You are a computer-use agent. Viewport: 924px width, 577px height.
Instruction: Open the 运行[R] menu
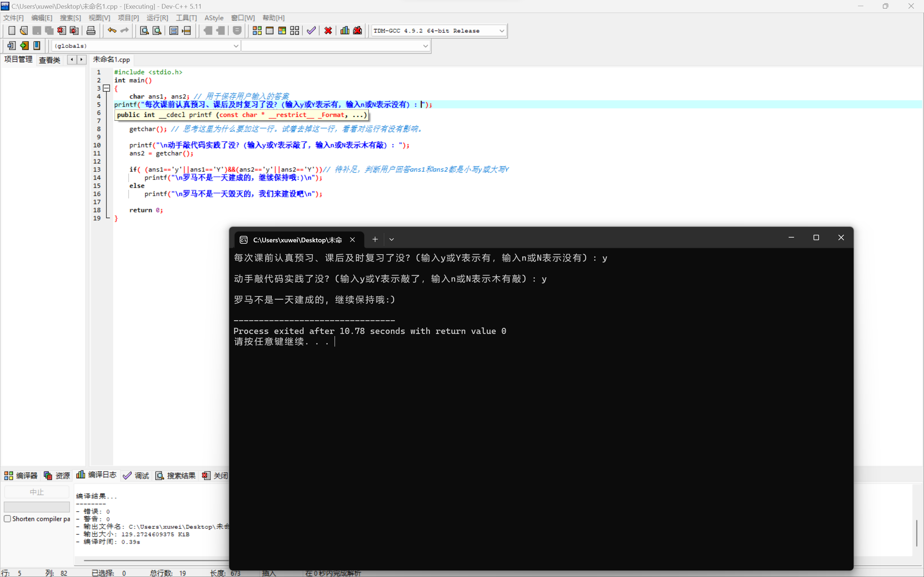coord(157,18)
